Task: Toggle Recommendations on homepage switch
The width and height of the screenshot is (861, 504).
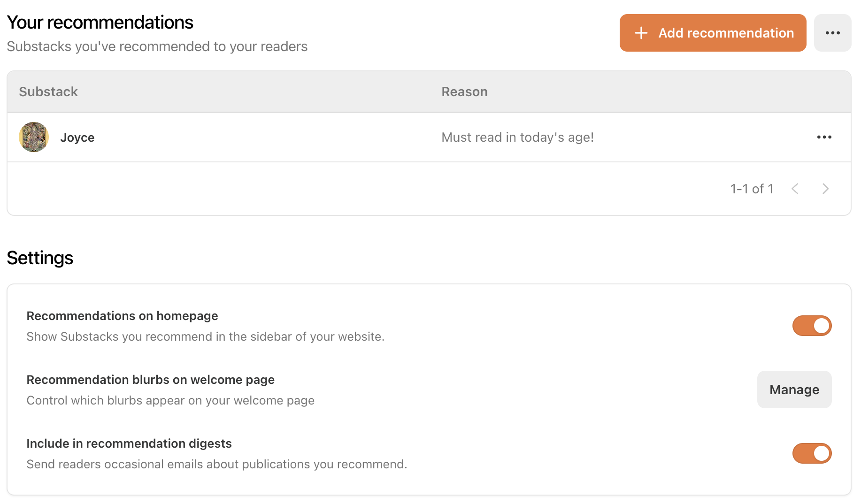Action: click(812, 326)
